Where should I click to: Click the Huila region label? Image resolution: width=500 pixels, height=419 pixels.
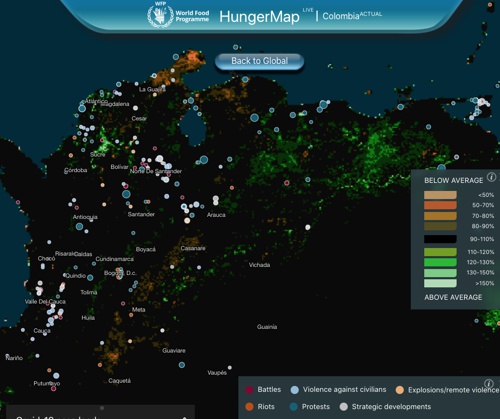click(88, 318)
